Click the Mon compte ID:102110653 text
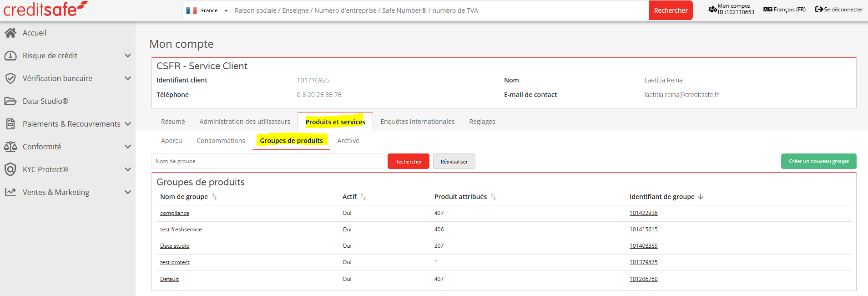The width and height of the screenshot is (868, 296). [x=736, y=9]
